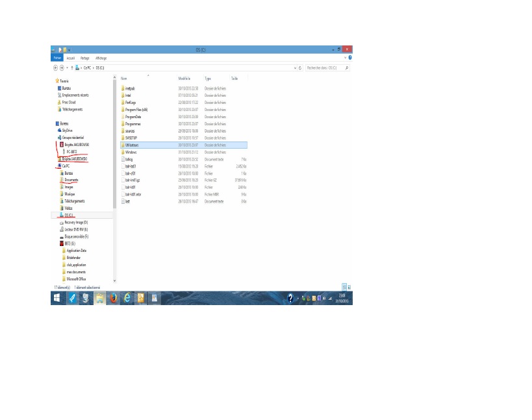Select Ce PC in the navigation tree
This screenshot has width=532, height=420.
[x=66, y=166]
